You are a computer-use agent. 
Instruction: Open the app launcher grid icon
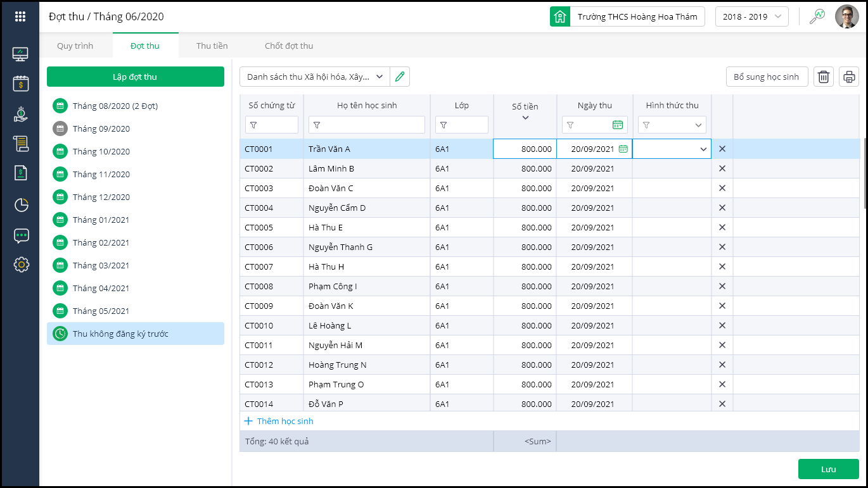pyautogui.click(x=20, y=17)
